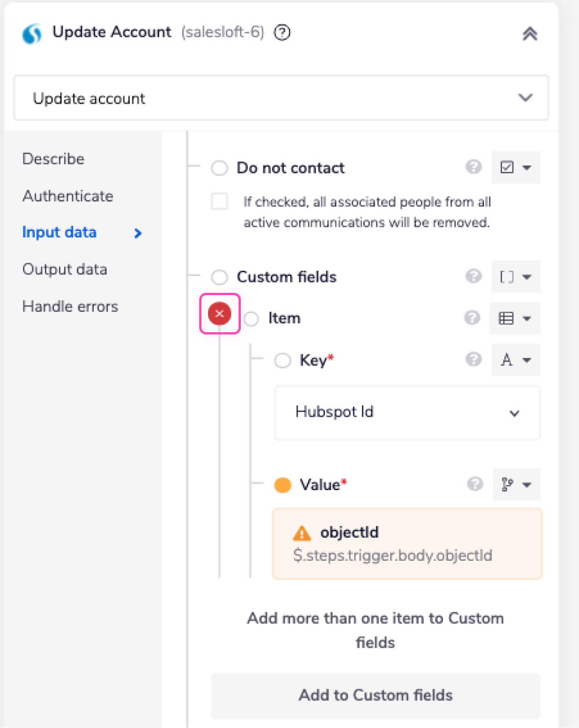Click help icon next to Item

tap(472, 318)
